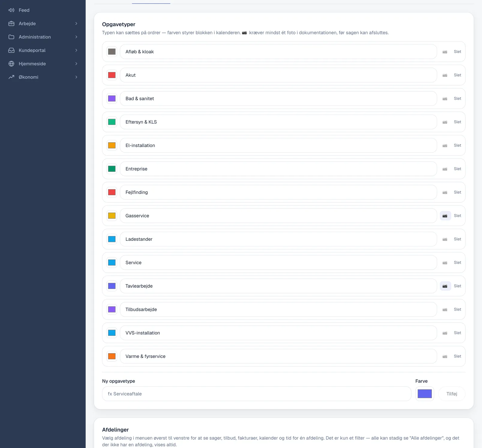
Task: Expand the Økonomi menu chevron
Action: (76, 77)
